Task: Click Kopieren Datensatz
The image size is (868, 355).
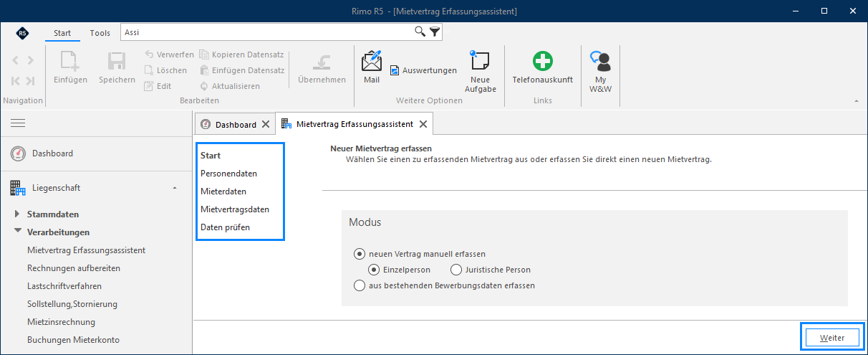Action: 241,55
